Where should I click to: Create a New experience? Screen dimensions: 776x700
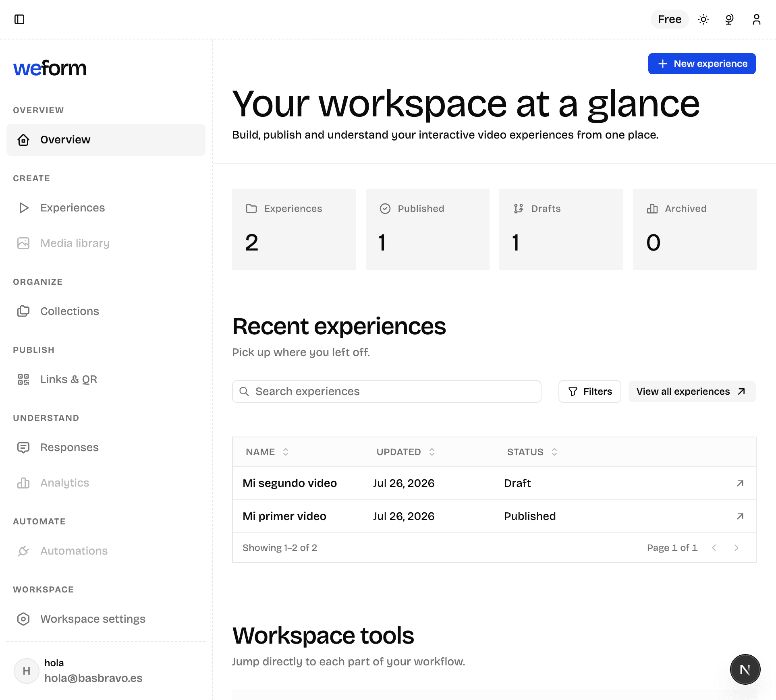pos(702,64)
